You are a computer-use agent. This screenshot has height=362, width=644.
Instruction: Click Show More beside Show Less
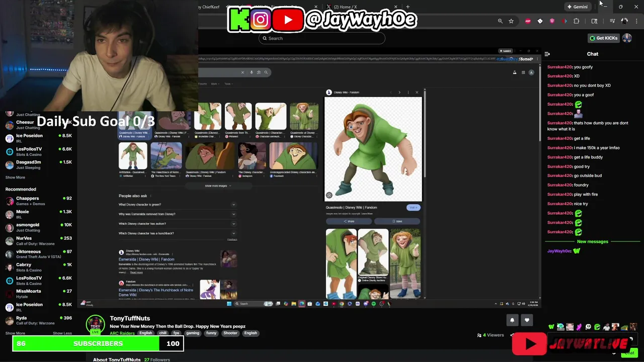coord(15,333)
